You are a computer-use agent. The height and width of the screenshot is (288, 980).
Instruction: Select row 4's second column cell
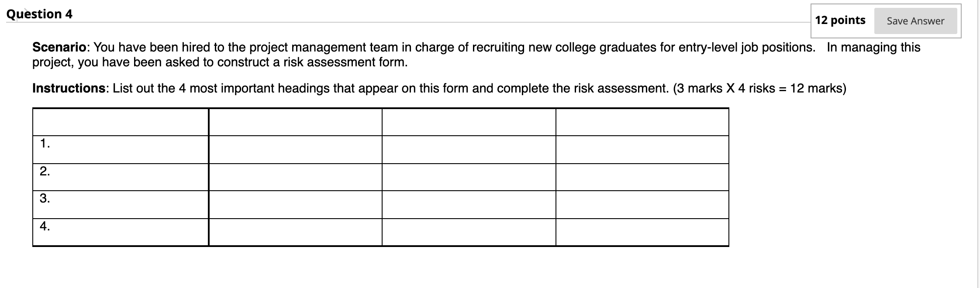[295, 232]
